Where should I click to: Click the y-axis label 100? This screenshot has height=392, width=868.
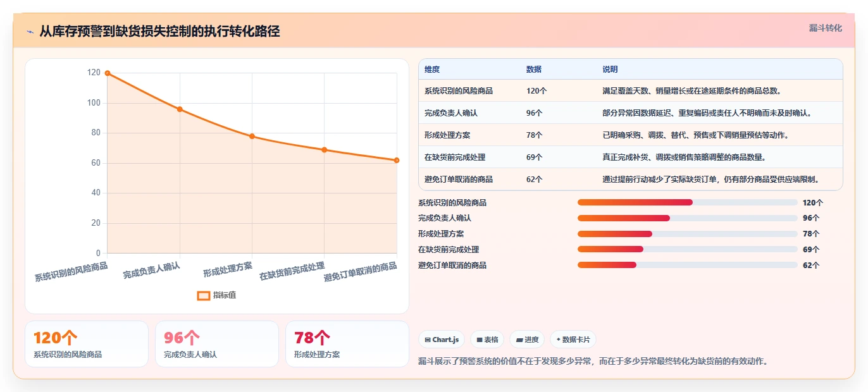93,103
